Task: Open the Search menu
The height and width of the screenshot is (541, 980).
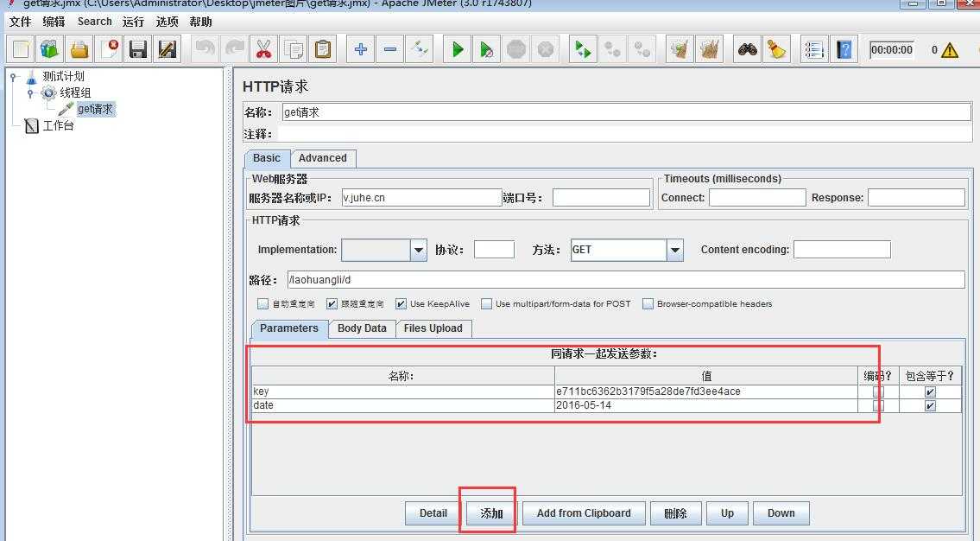Action: coord(94,22)
